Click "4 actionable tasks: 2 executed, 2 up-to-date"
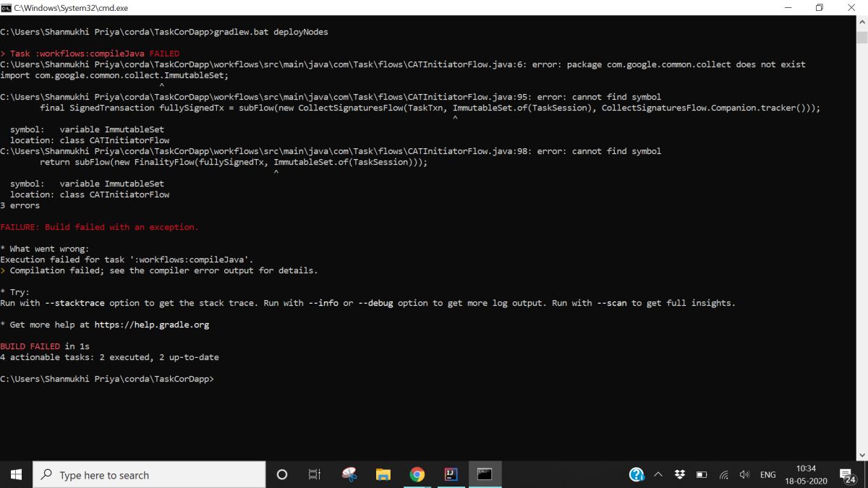Screen dimensions: 868x488 point(109,357)
